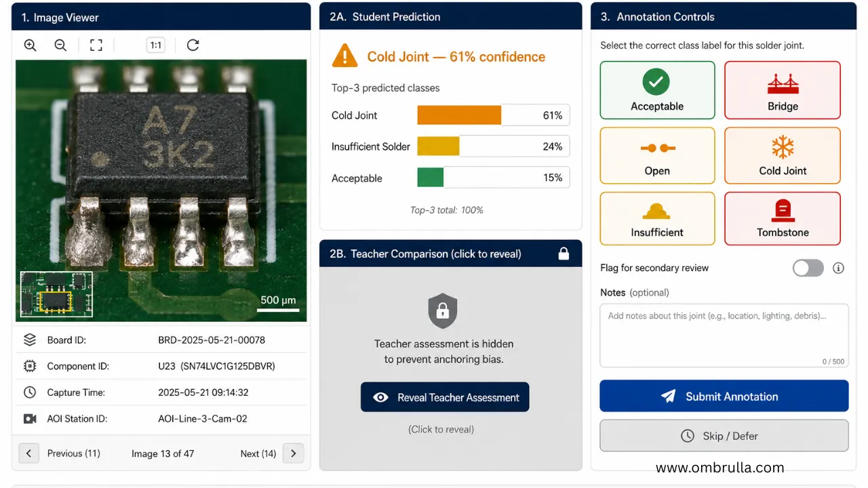The image size is (868, 488).
Task: Click the Acceptable 15% confidence bar
Action: pyautogui.click(x=493, y=178)
